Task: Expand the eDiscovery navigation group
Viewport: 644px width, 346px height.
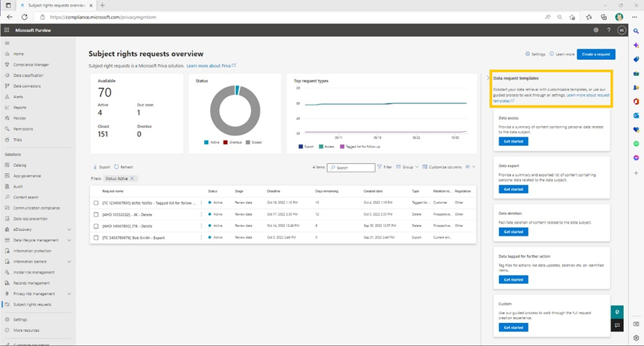Action: coord(69,229)
